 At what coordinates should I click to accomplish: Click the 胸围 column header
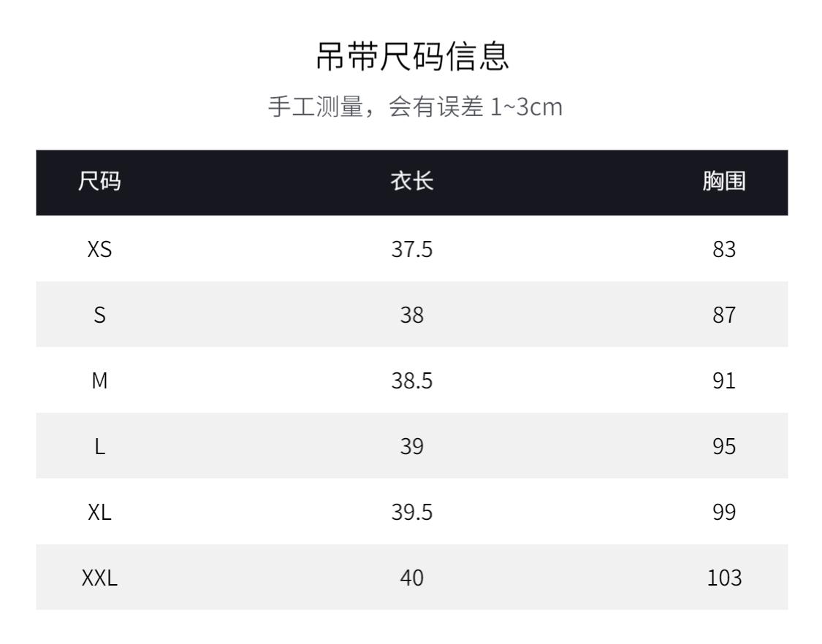(723, 183)
